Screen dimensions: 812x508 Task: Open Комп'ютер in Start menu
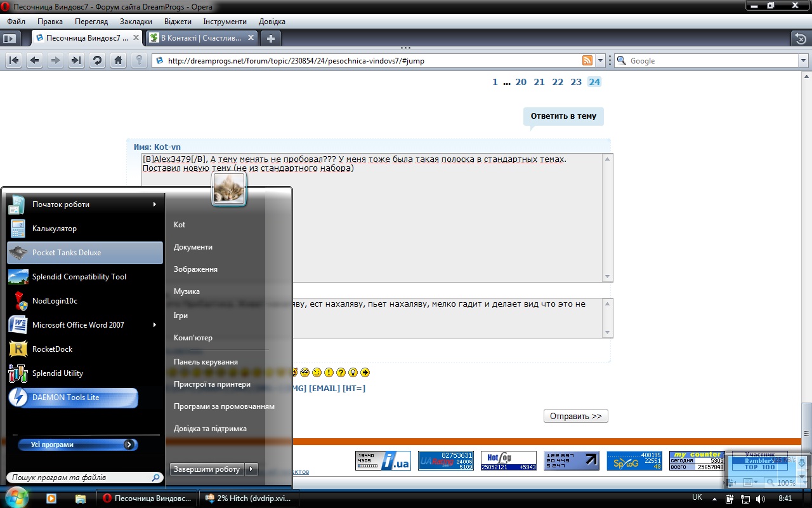[x=193, y=338]
